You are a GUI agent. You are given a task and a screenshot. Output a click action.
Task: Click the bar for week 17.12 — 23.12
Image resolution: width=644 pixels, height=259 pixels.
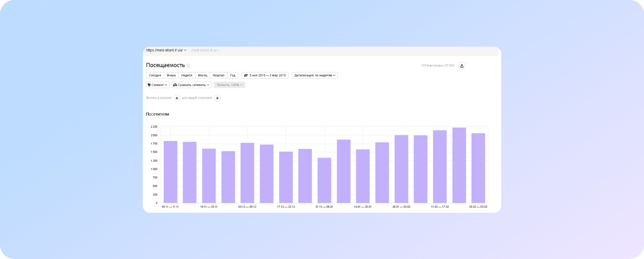click(286, 177)
